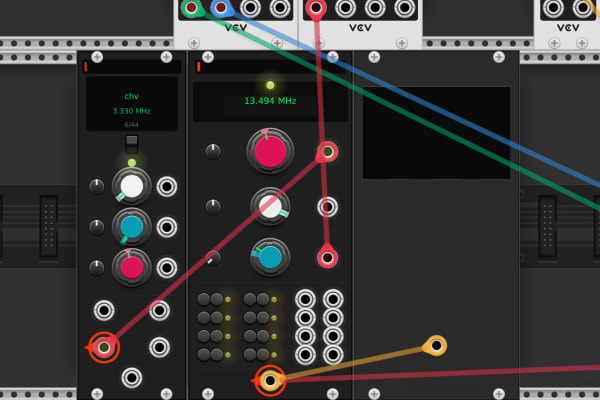The width and height of the screenshot is (600, 400).
Task: Click small knob left of middle module's pink knob
Action: pyautogui.click(x=213, y=152)
